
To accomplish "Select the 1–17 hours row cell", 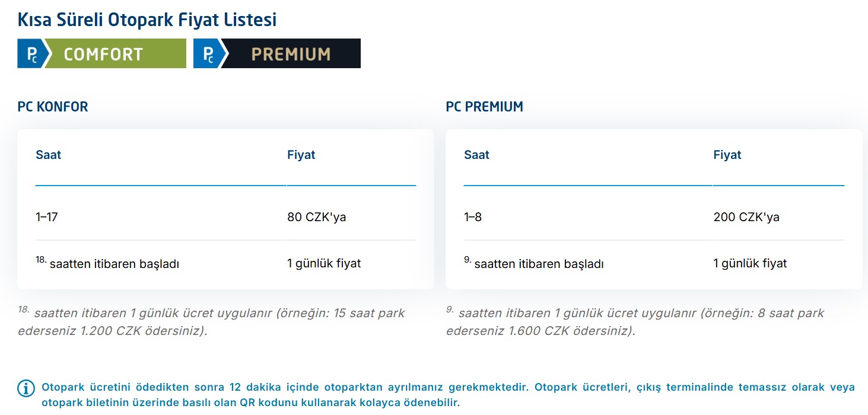I will (47, 217).
